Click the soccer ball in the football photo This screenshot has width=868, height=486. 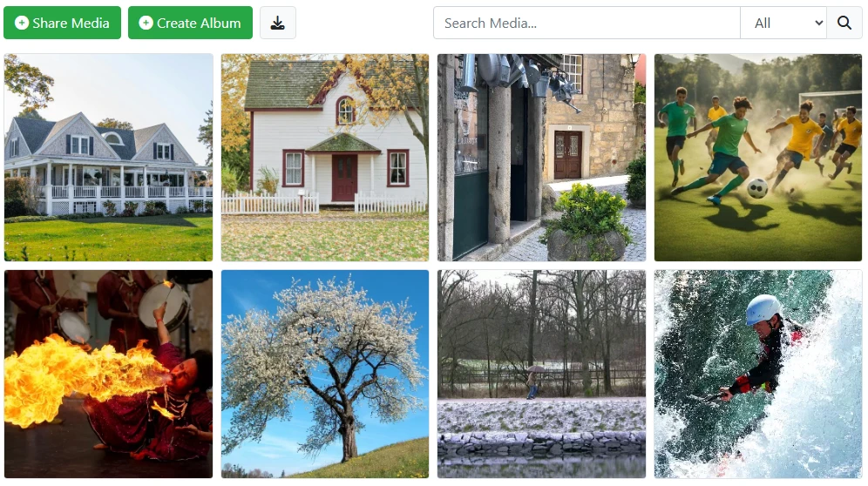[x=757, y=188]
